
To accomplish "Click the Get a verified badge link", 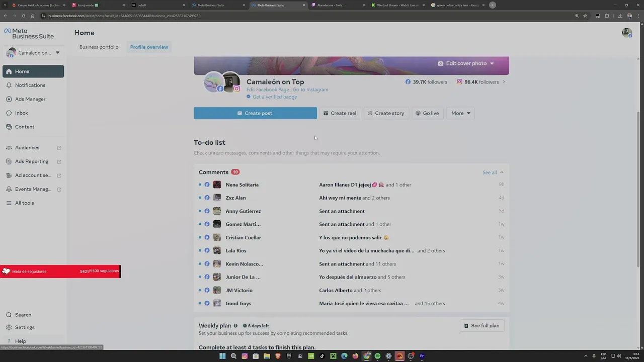I will point(275,97).
